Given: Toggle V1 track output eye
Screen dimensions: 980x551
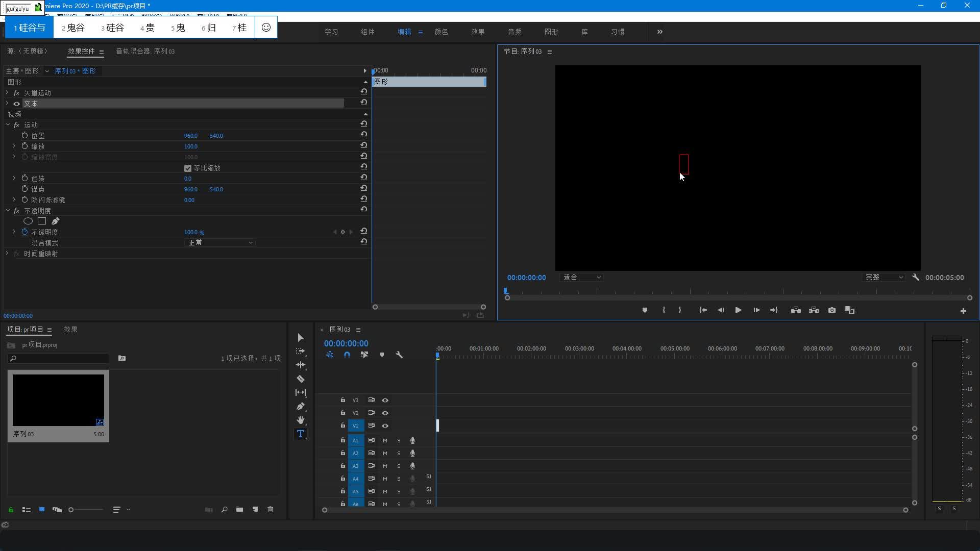Looking at the screenshot, I should click(x=385, y=426).
